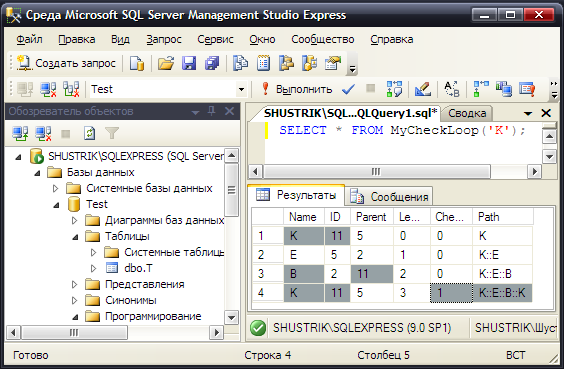Viewport: 564px width, 369px height.
Task: Toggle the SQLCMD mode icon
Action: click(527, 89)
